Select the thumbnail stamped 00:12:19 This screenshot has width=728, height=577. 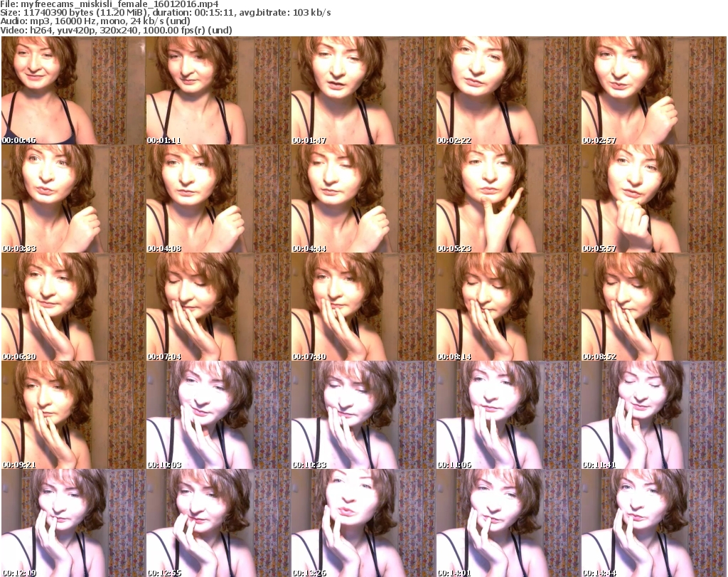coord(73,523)
